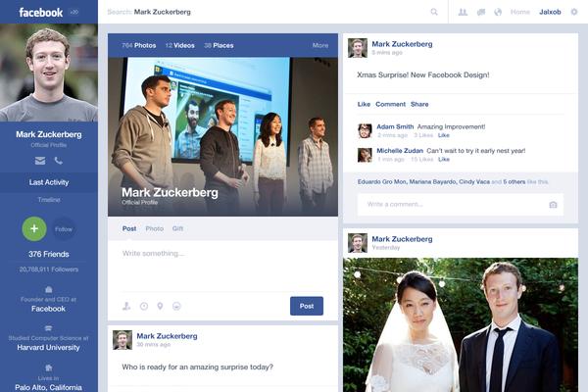The image size is (588, 392).
Task: Open the sidebar profile picture
Action: point(49,73)
